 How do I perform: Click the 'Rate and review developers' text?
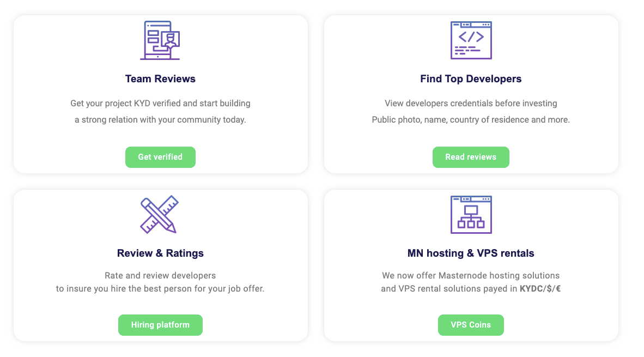(160, 276)
